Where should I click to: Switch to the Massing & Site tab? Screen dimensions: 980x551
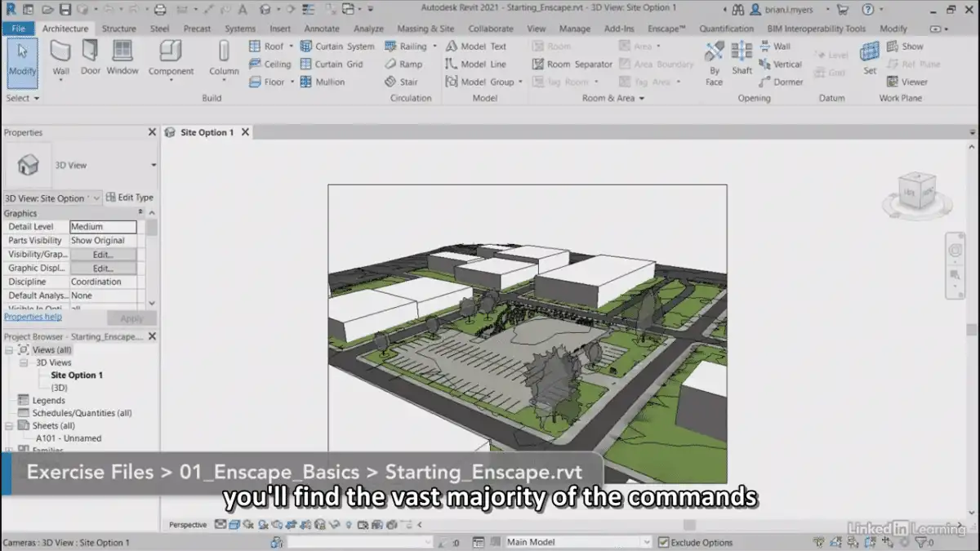[x=425, y=29]
